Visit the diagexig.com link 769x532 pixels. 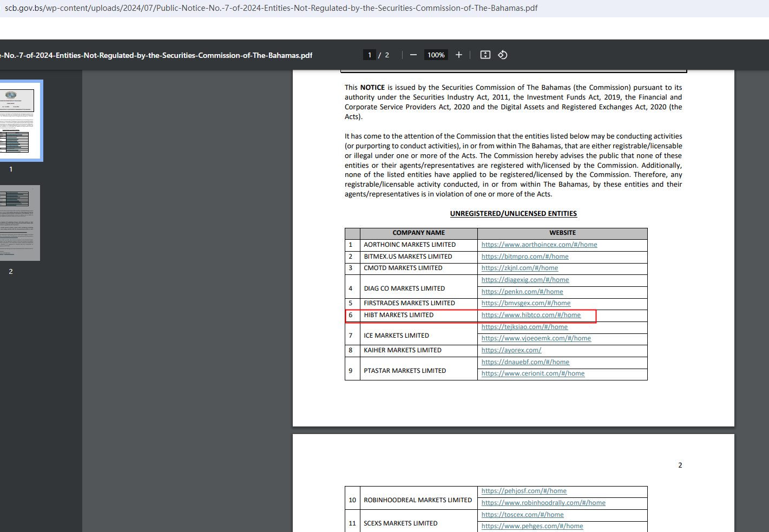[525, 280]
